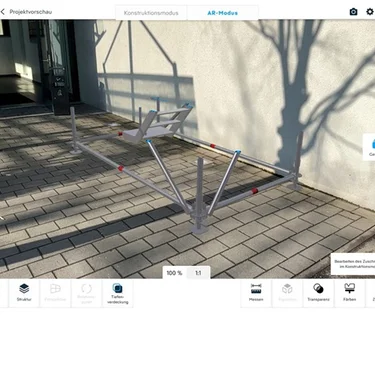Set the scale to 1:1

pos(198,273)
